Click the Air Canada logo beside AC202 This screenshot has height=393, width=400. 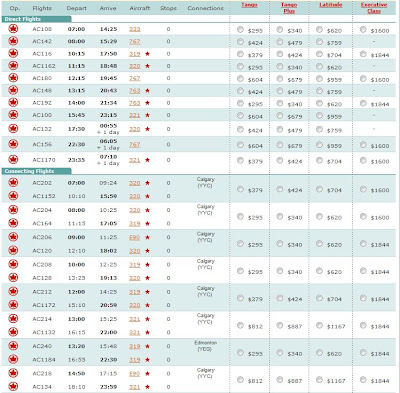[13, 183]
